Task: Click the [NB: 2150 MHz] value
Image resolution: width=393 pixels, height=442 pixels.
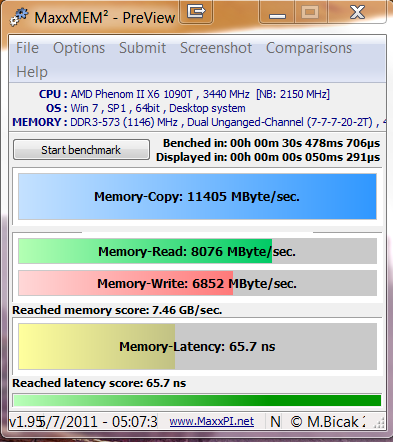Action: tap(293, 94)
